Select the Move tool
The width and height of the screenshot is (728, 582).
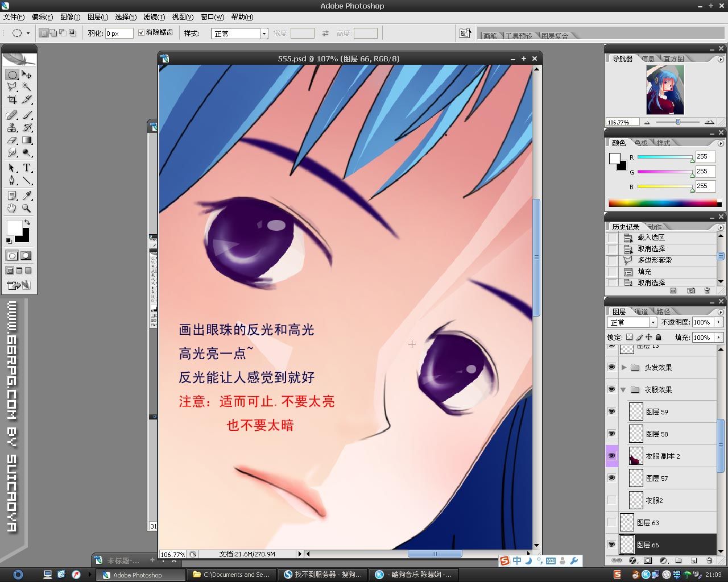(x=27, y=74)
